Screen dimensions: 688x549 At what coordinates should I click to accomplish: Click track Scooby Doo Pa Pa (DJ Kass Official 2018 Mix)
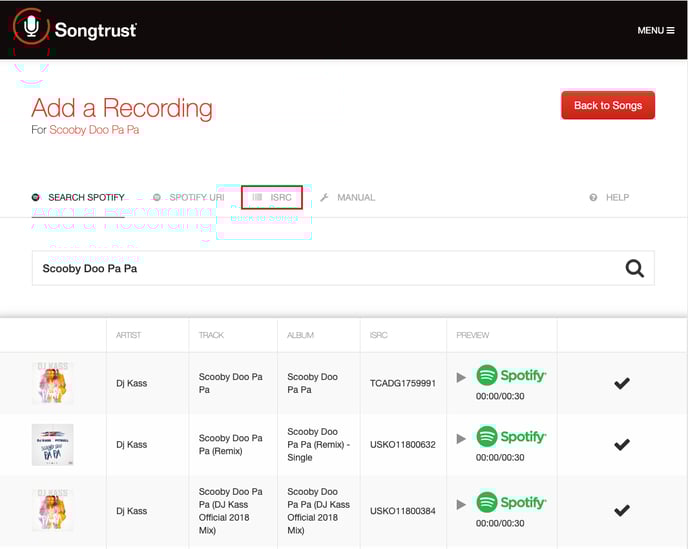[230, 511]
